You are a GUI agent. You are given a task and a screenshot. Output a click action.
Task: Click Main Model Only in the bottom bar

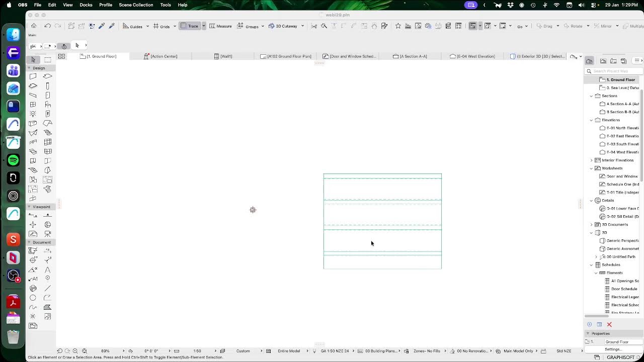click(518, 351)
